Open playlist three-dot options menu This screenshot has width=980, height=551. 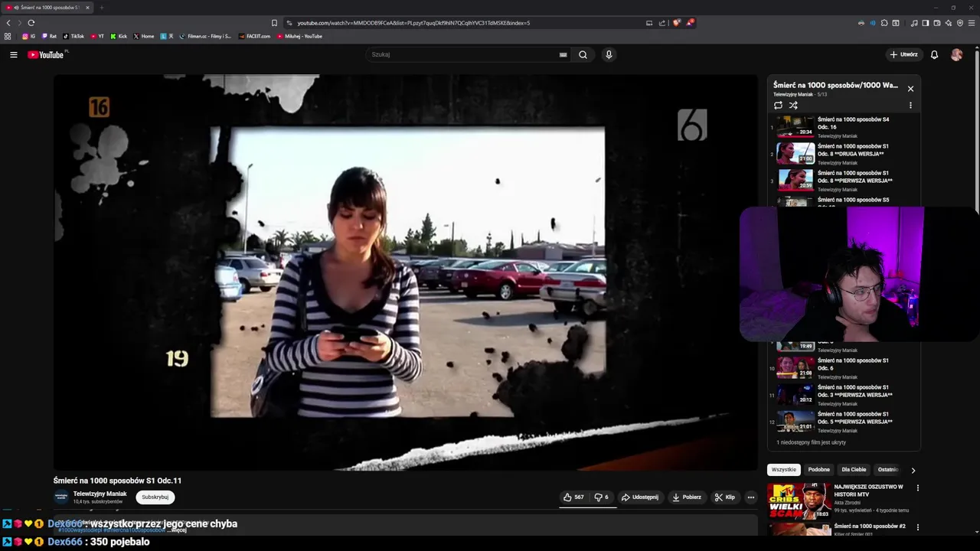point(910,106)
